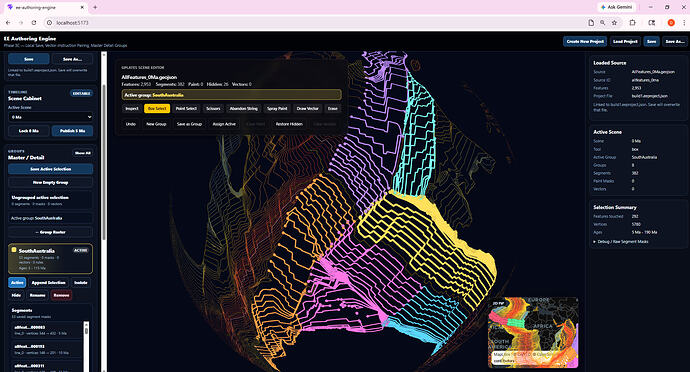Hide the SouthAustralia group
690x372 pixels.
pyautogui.click(x=16, y=295)
